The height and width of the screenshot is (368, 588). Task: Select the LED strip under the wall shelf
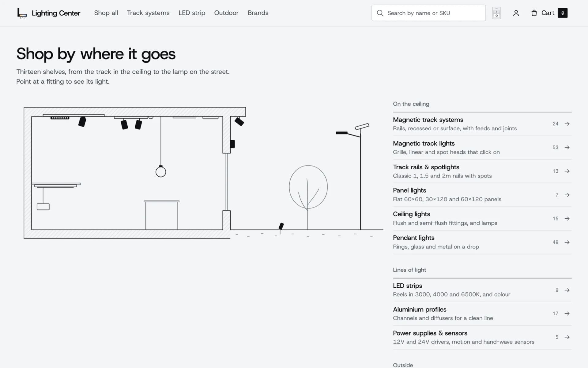[56, 186]
